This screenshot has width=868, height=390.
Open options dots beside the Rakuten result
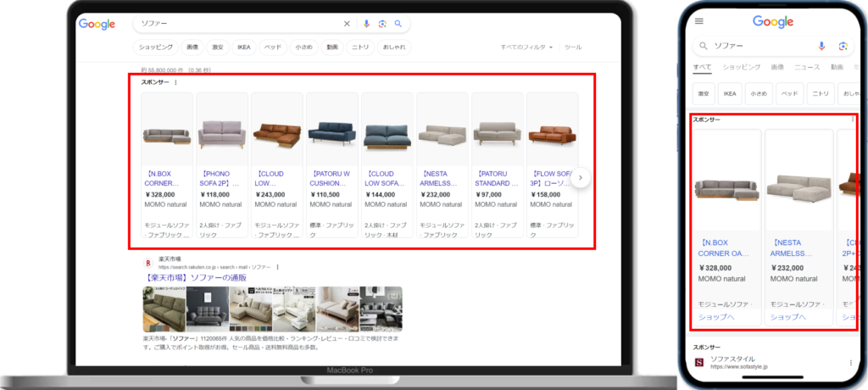[x=277, y=267]
